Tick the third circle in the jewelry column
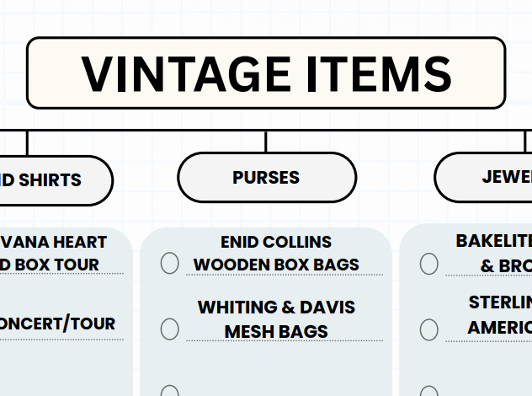The image size is (532, 396). pyautogui.click(x=428, y=392)
